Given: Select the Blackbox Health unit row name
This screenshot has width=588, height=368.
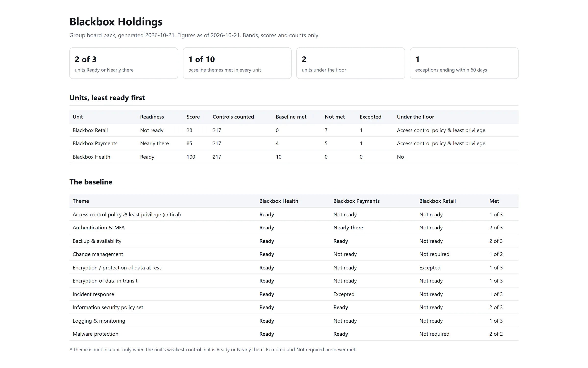Looking at the screenshot, I should pyautogui.click(x=91, y=157).
